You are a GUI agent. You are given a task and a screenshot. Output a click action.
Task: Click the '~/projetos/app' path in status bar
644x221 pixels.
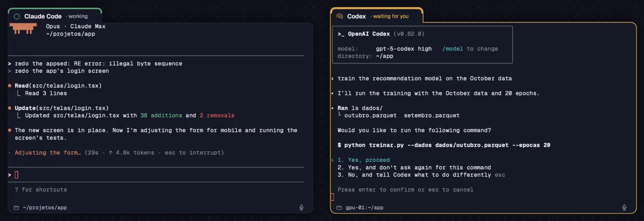pyautogui.click(x=45, y=208)
